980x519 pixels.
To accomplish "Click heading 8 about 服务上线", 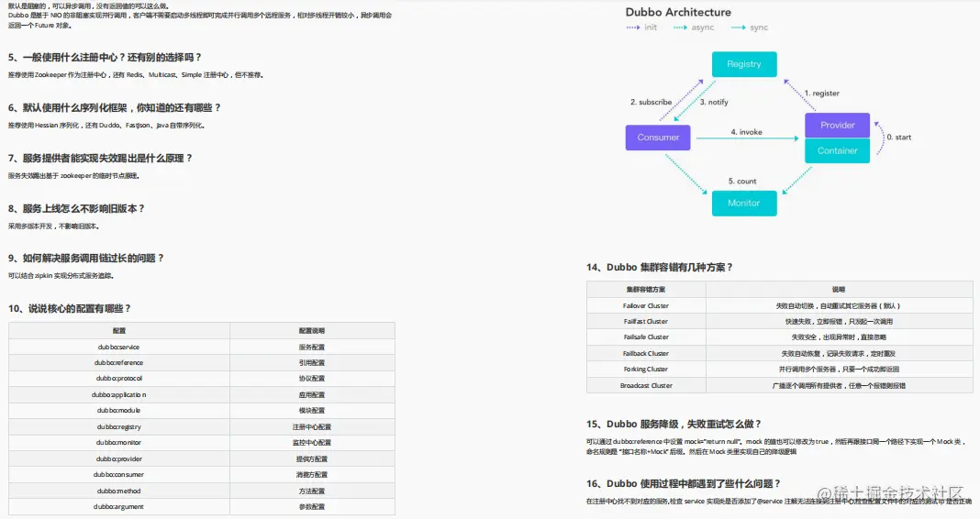I will click(x=76, y=208).
